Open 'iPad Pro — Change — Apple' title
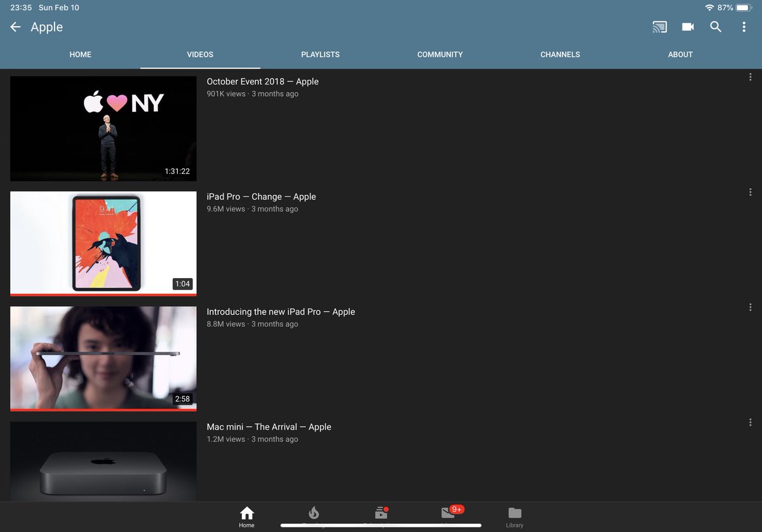This screenshot has height=532, width=762. pos(261,197)
